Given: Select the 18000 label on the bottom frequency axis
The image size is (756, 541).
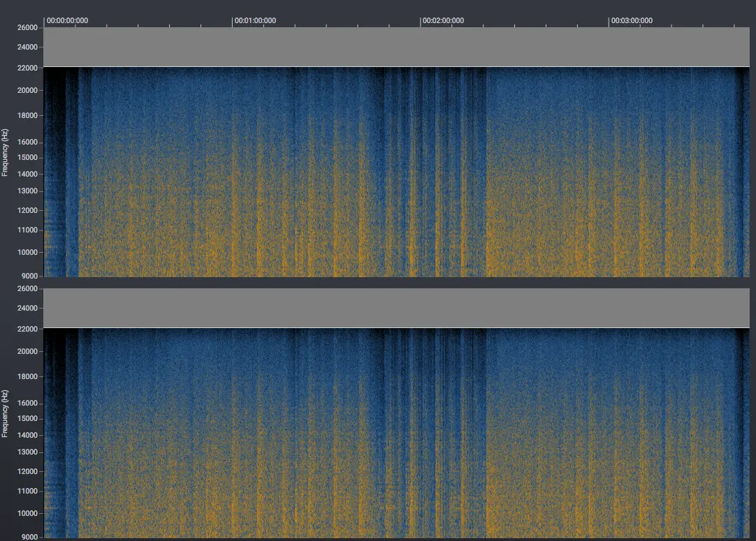Looking at the screenshot, I should 28,377.
